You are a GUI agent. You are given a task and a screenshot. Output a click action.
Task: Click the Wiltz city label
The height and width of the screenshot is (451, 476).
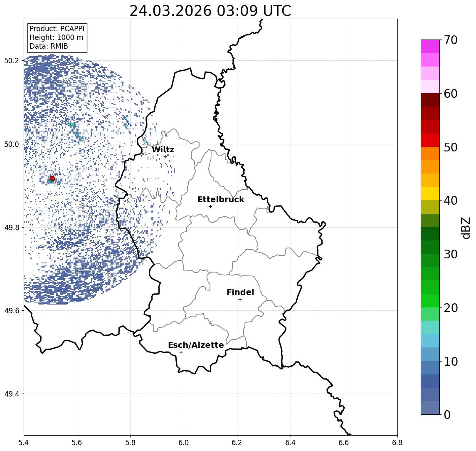[163, 149]
